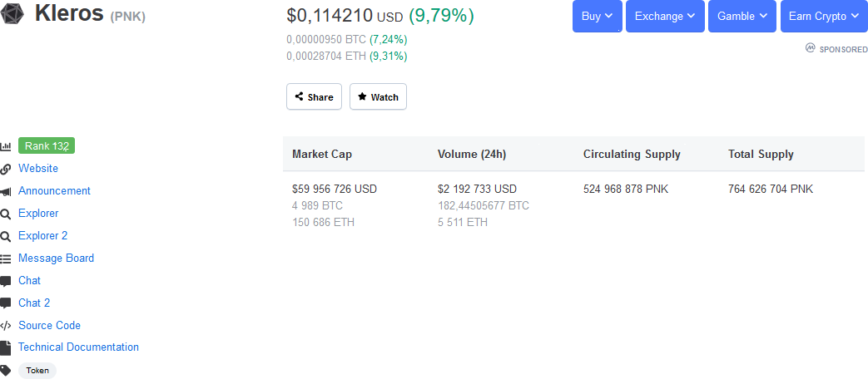Click the Kleros polyhedron logo icon
The image size is (868, 389).
[12, 14]
